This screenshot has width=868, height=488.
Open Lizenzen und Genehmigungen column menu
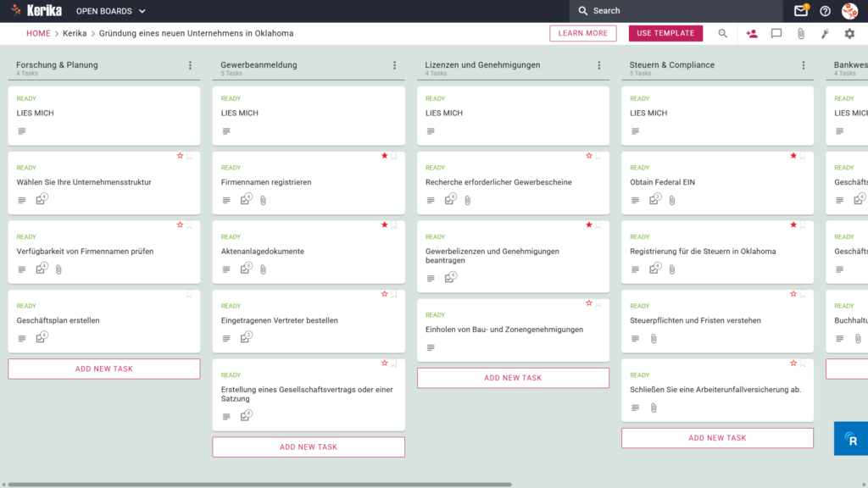pyautogui.click(x=599, y=65)
